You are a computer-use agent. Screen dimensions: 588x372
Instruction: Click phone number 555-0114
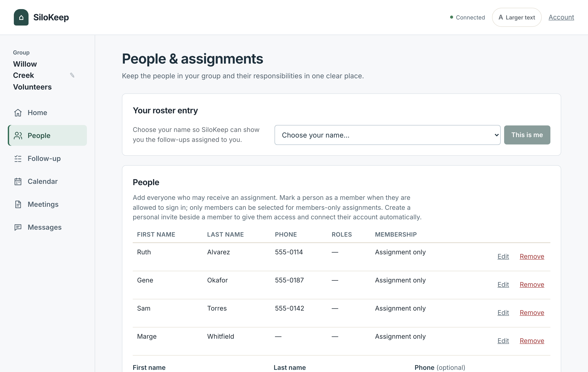click(x=289, y=252)
